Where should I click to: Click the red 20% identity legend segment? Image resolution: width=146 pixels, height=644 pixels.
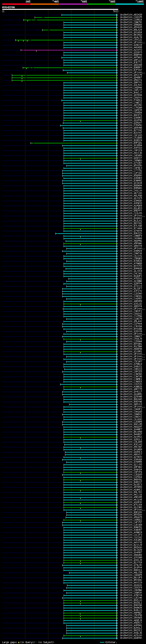[16, 4]
